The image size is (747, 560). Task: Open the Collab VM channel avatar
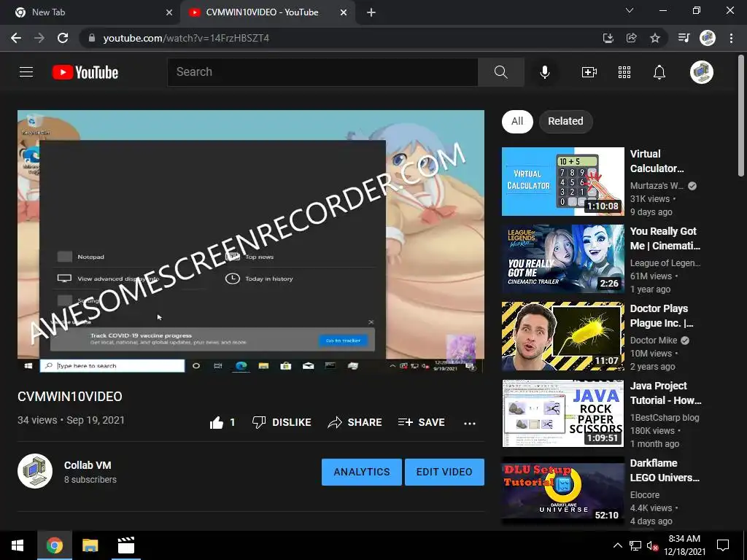35,471
